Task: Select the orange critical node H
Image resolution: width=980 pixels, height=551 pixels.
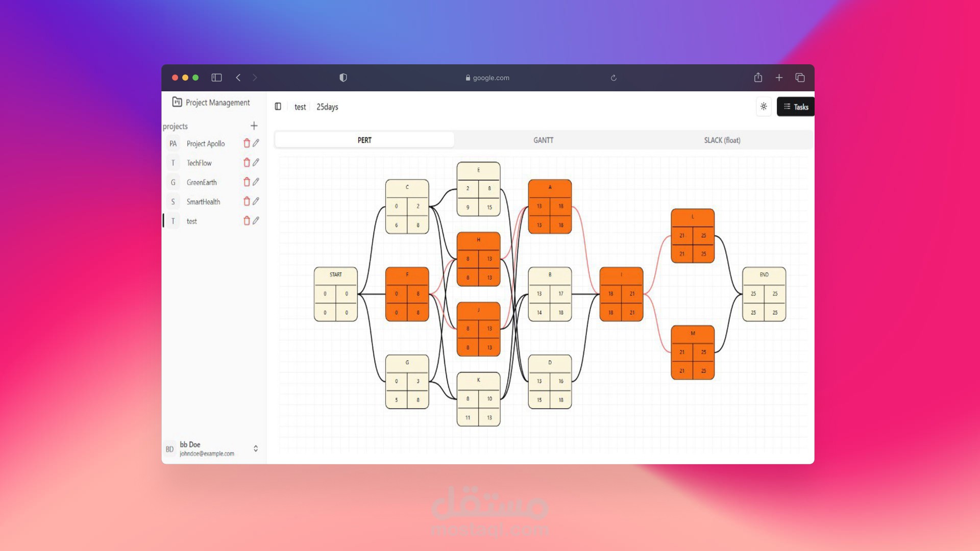Action: point(478,259)
